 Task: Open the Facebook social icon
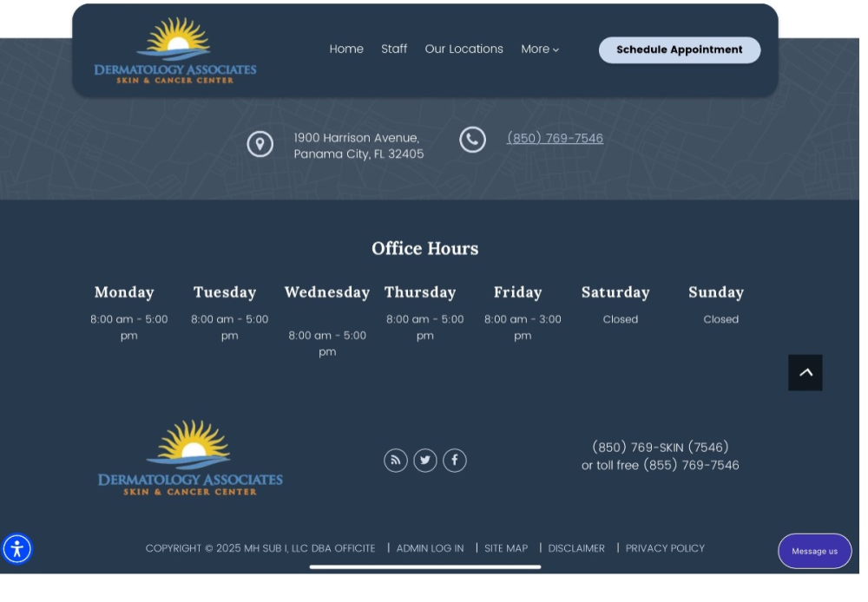tap(455, 461)
